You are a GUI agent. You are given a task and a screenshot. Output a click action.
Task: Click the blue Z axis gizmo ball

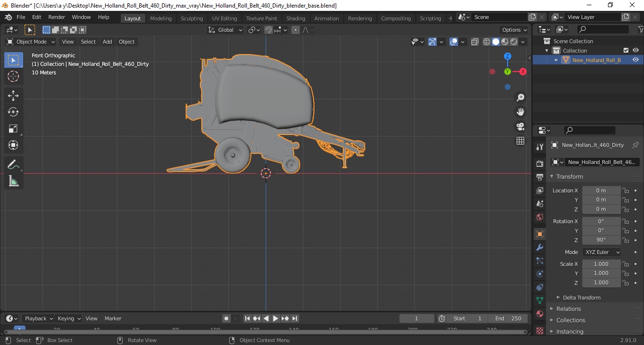[508, 56]
